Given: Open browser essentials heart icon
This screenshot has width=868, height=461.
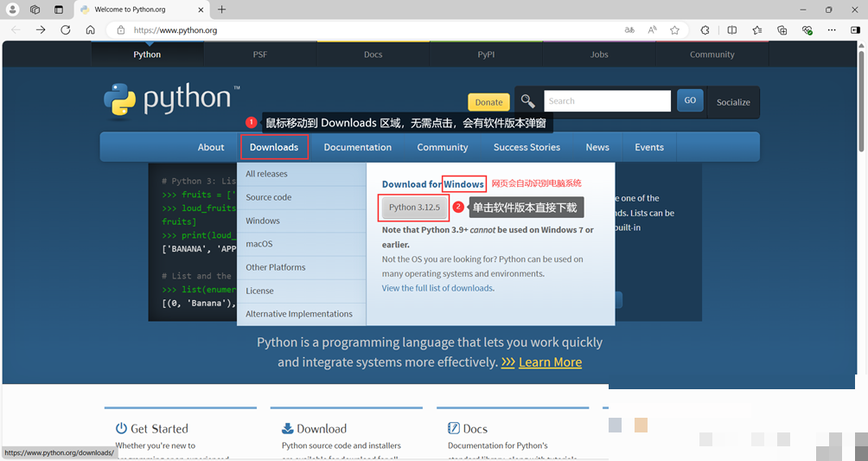Looking at the screenshot, I should (x=807, y=30).
